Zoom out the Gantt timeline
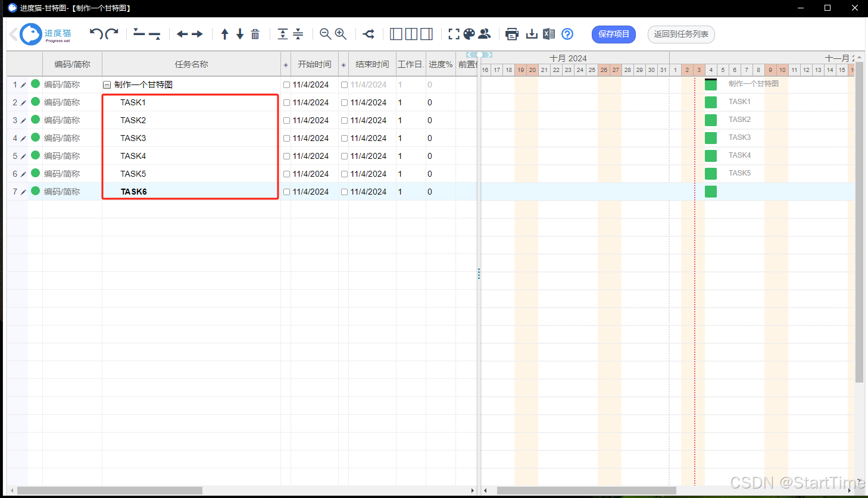The width and height of the screenshot is (868, 498). (325, 34)
